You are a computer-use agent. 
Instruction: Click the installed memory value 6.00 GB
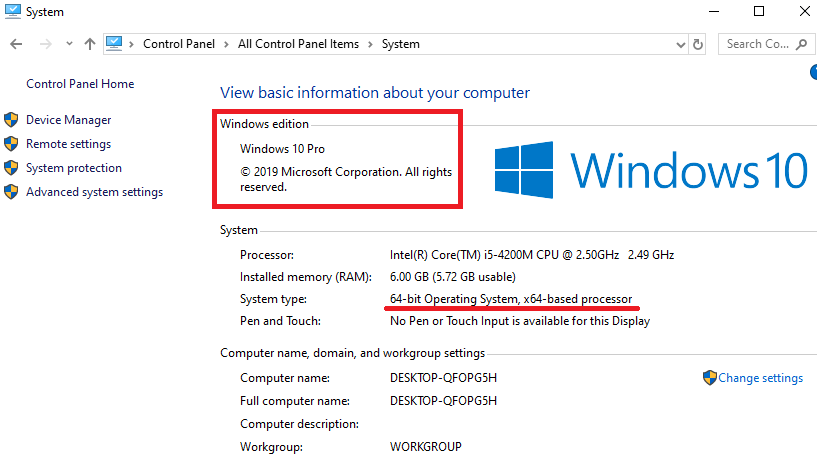point(453,277)
